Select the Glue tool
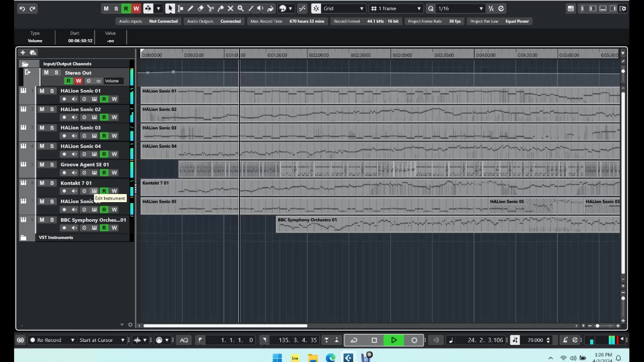Image resolution: width=644 pixels, height=362 pixels. point(220,9)
